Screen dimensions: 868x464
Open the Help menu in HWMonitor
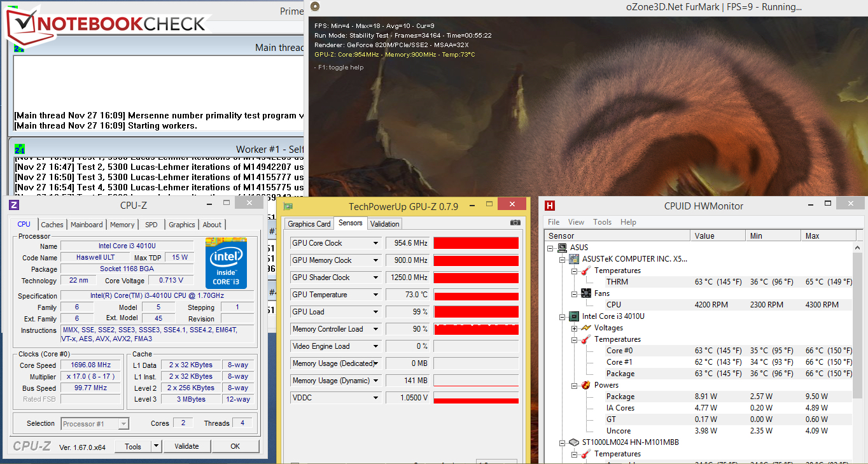pos(628,222)
